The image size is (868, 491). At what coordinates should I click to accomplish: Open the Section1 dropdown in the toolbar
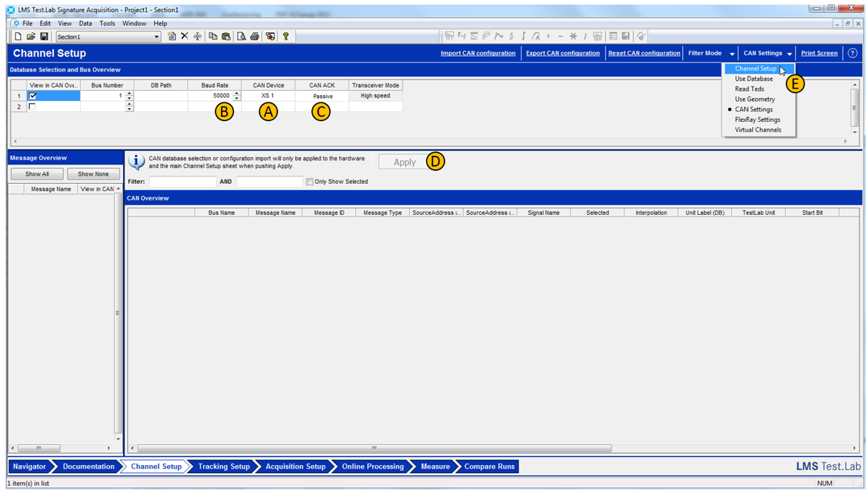[156, 37]
